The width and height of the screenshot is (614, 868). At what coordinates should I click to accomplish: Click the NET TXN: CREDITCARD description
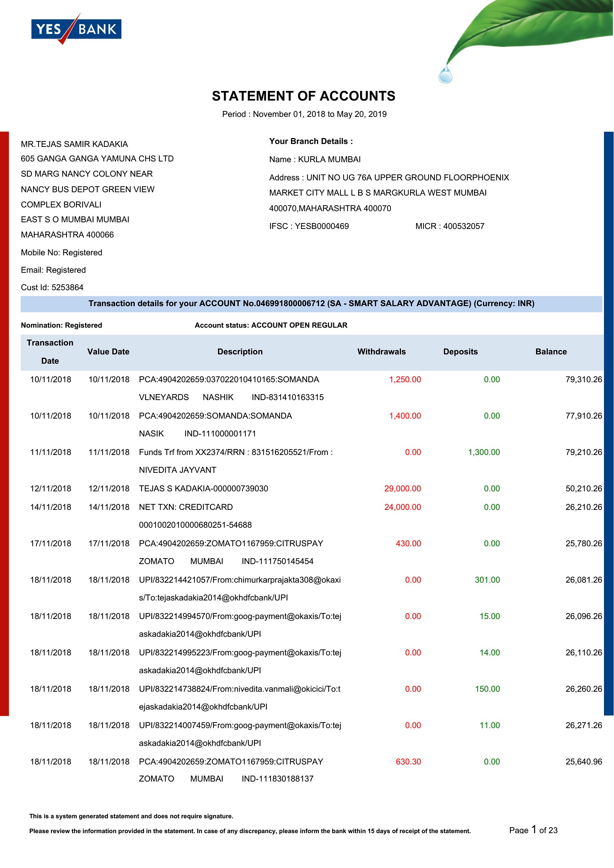pyautogui.click(x=186, y=507)
